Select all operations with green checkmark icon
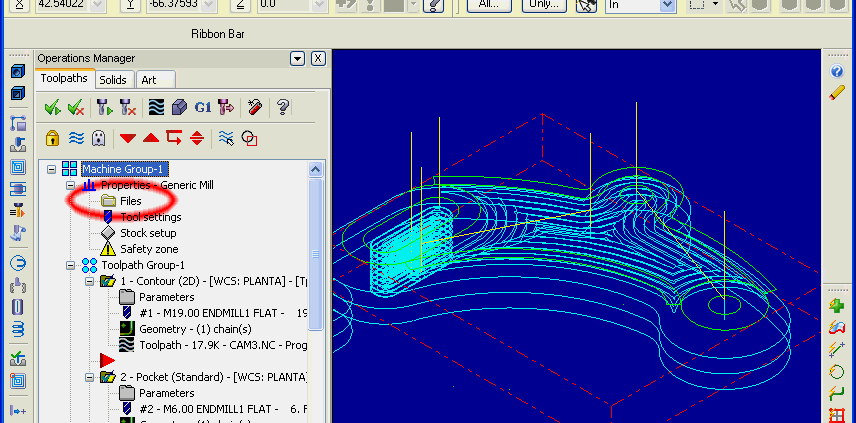 [52, 107]
